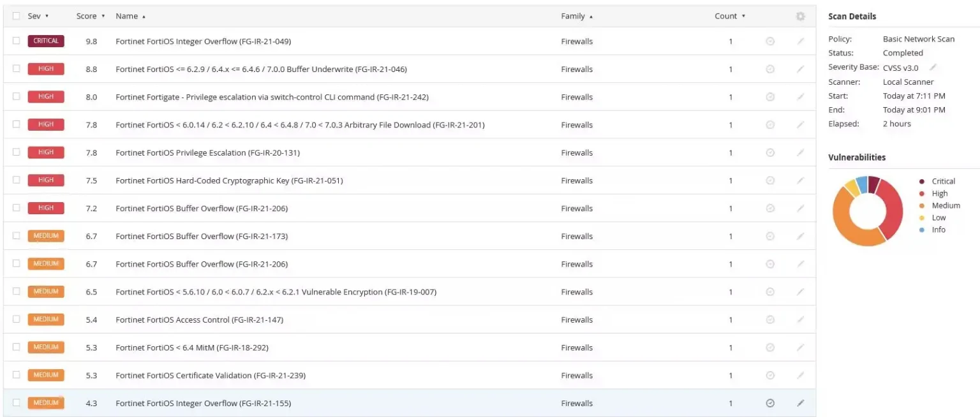Click edit pencil next to CVSS v3.0
Viewport: 980px width, 417px height.
(933, 68)
